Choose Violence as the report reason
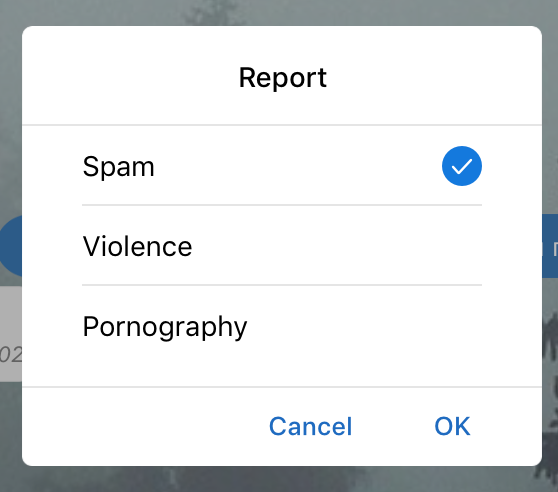 coord(137,246)
